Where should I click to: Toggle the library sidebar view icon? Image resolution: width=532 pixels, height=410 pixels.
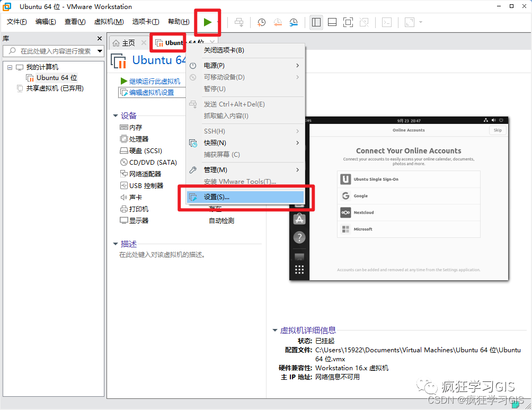[316, 22]
